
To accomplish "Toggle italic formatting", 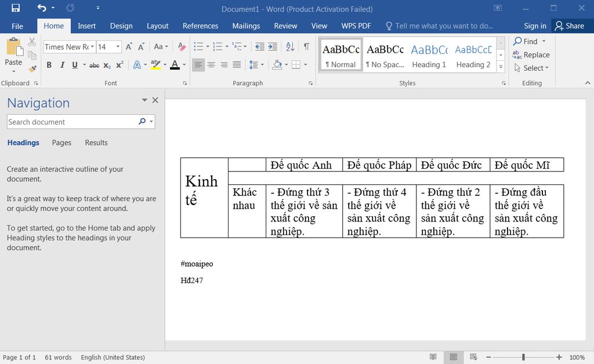I will 62,65.
